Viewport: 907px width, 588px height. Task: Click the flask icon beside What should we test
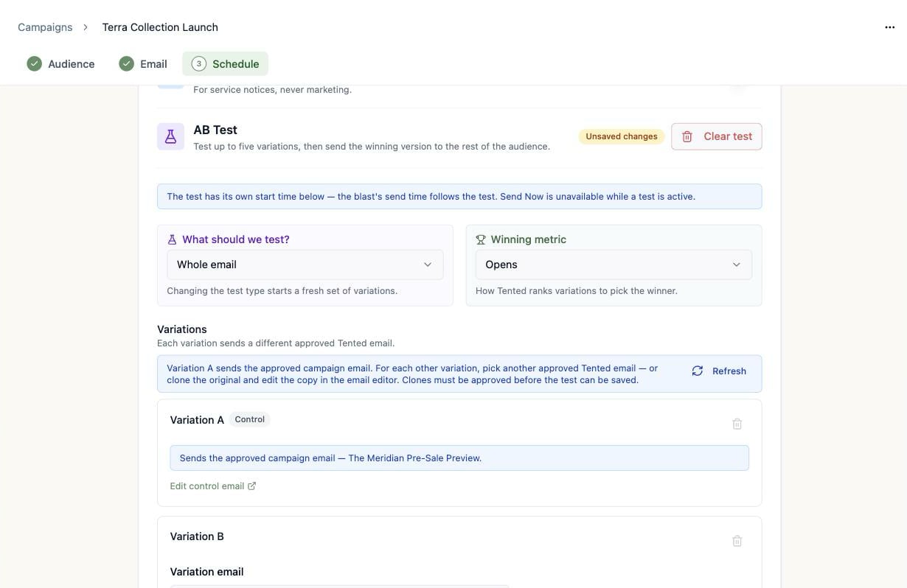coord(172,239)
